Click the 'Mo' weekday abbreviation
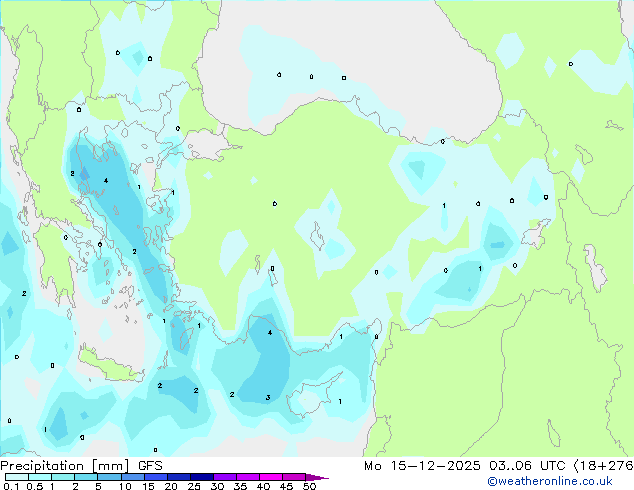The width and height of the screenshot is (634, 490). click(373, 466)
